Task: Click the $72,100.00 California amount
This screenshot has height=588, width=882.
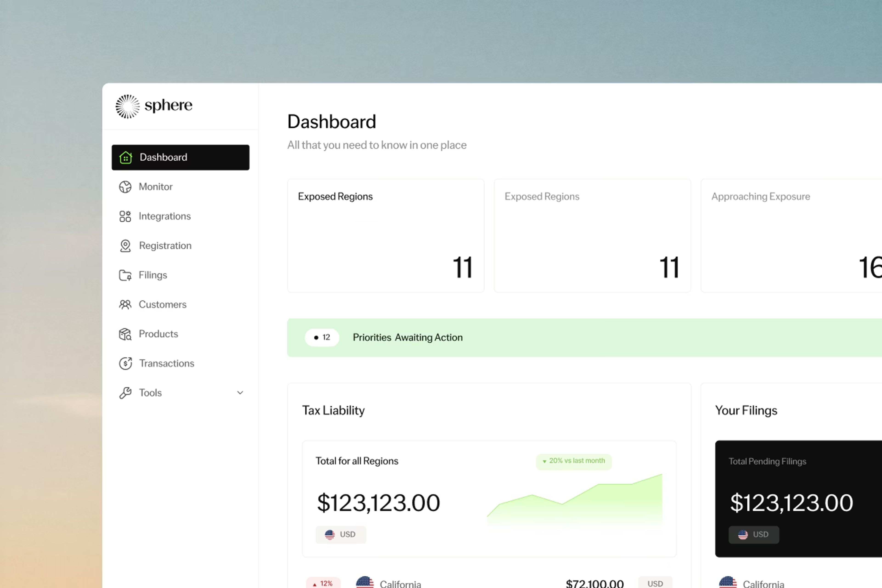Action: [595, 583]
